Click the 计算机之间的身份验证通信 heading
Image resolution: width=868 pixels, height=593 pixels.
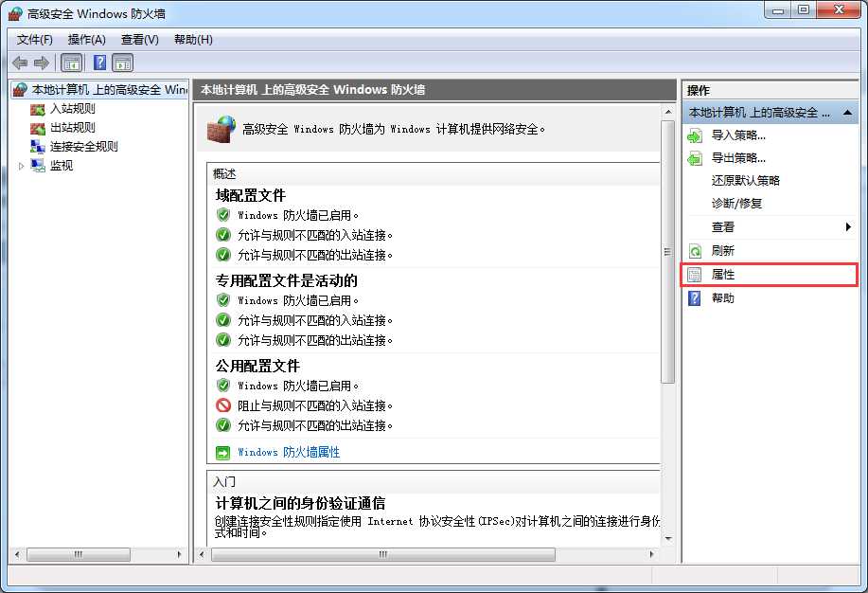coord(300,503)
